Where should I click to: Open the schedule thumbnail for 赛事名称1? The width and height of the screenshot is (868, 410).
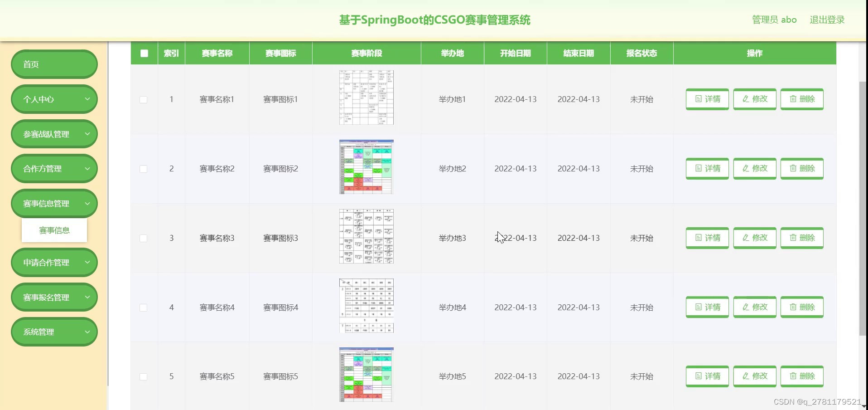click(366, 97)
